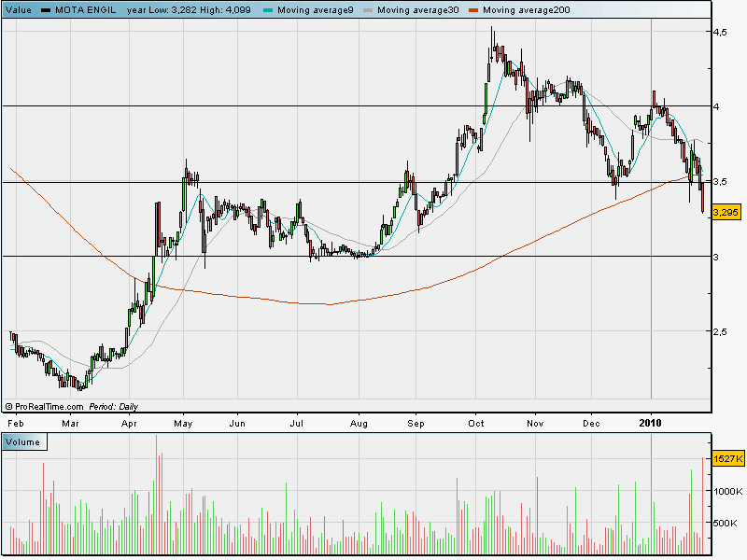This screenshot has width=747, height=560.
Task: Click the May month label
Action: [x=183, y=424]
